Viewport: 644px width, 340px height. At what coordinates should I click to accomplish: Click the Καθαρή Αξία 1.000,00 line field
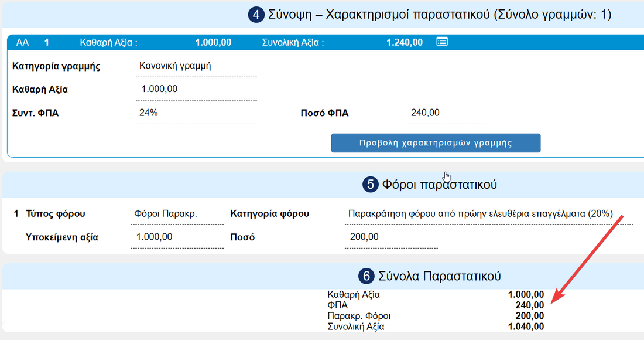click(x=197, y=90)
